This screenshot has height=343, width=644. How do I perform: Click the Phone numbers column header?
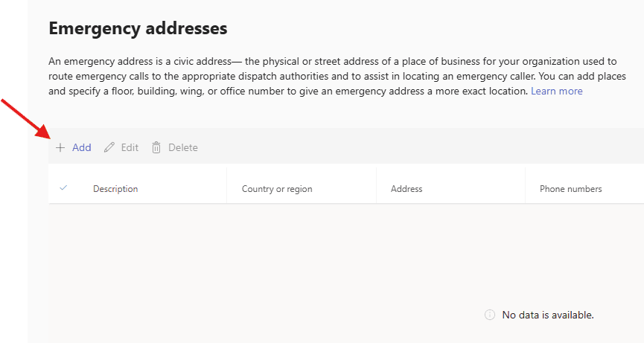click(x=570, y=189)
